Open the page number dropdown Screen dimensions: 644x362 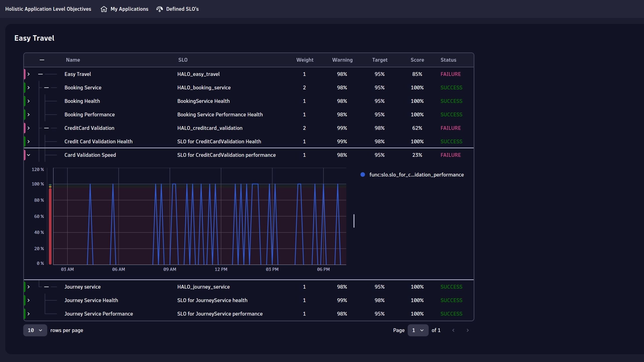pos(418,330)
